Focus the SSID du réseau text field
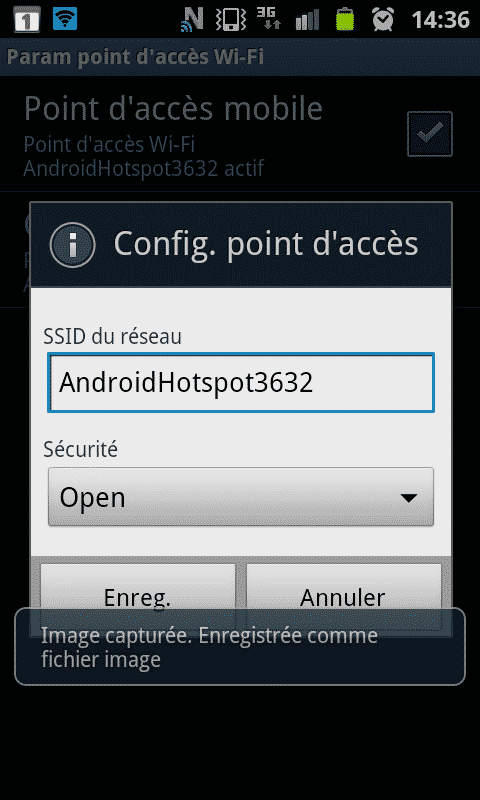This screenshot has height=800, width=480. pyautogui.click(x=241, y=383)
